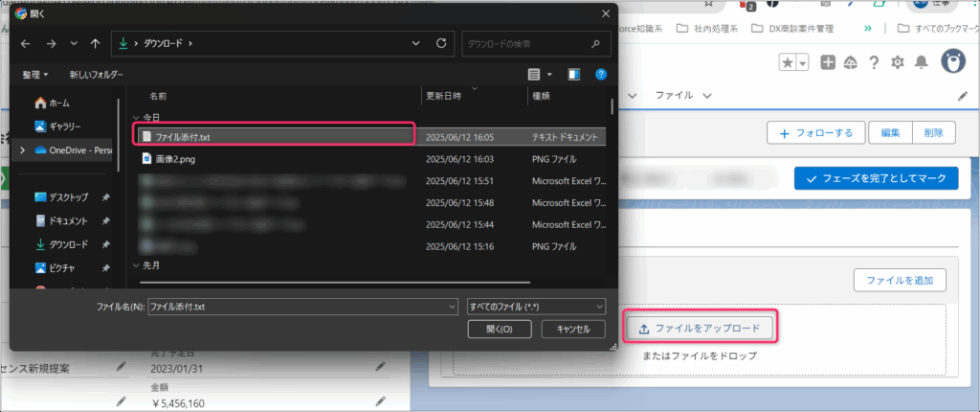Click the Salesforce global actions plus icon
This screenshot has height=412, width=980.
point(828,62)
